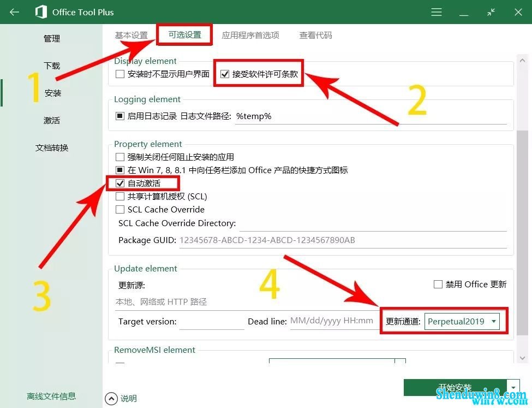Click the Office logo icon

(x=41, y=12)
